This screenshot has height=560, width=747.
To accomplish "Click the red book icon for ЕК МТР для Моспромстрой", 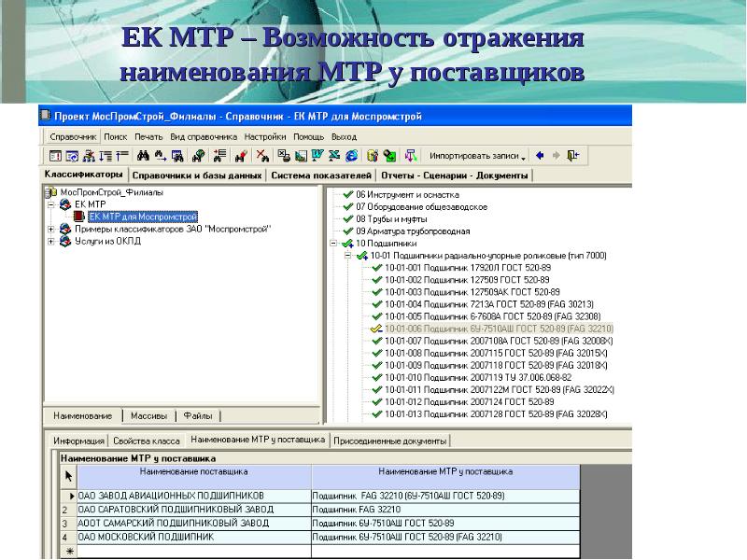I will click(x=79, y=216).
